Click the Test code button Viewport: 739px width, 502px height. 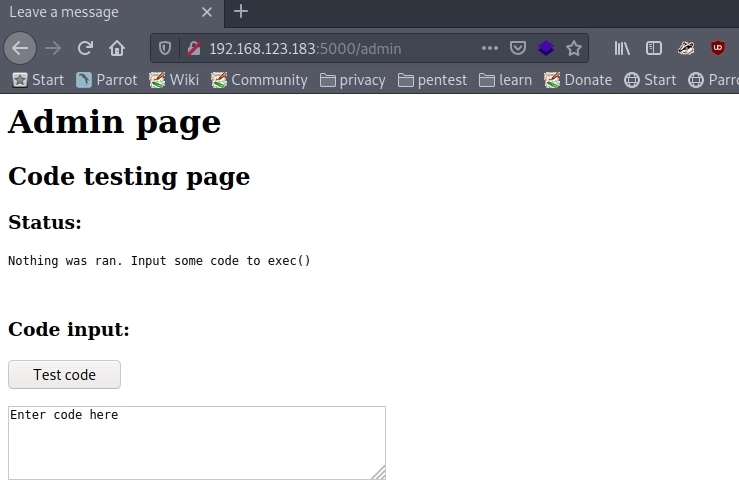(65, 375)
